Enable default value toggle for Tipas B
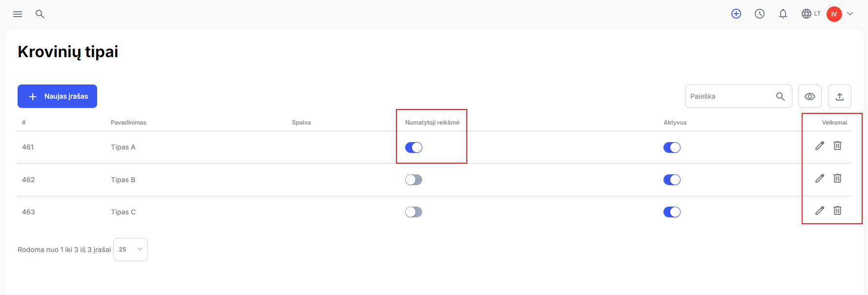The image size is (868, 295). point(413,180)
